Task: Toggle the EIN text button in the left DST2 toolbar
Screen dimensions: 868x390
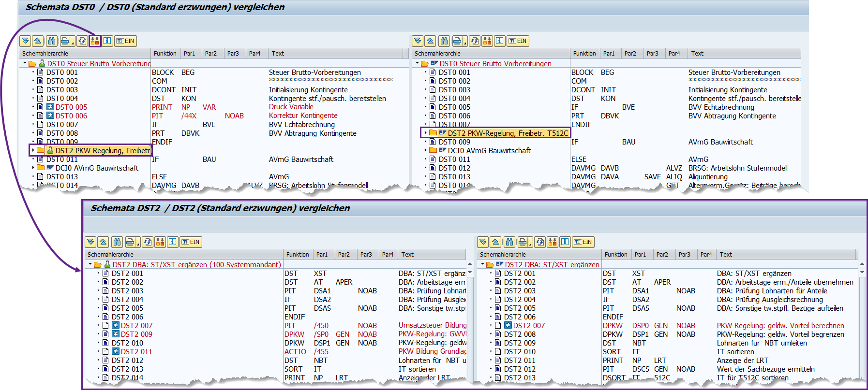Action: (191, 242)
